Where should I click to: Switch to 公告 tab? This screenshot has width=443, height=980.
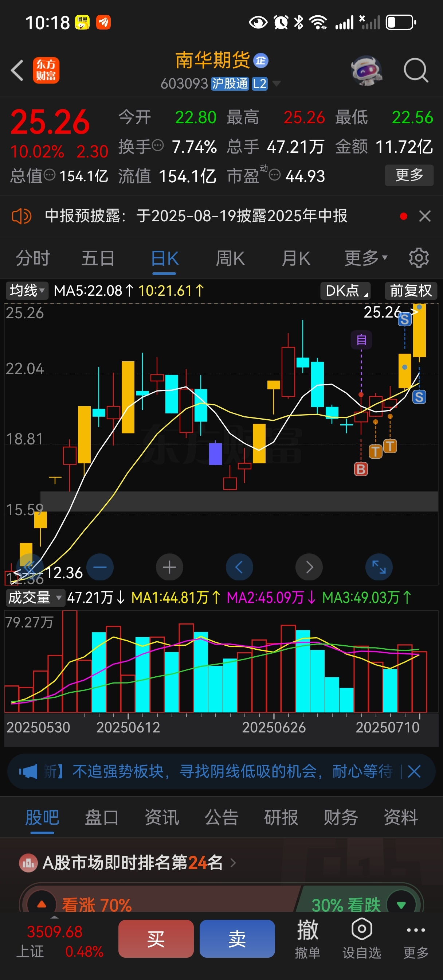tap(221, 817)
